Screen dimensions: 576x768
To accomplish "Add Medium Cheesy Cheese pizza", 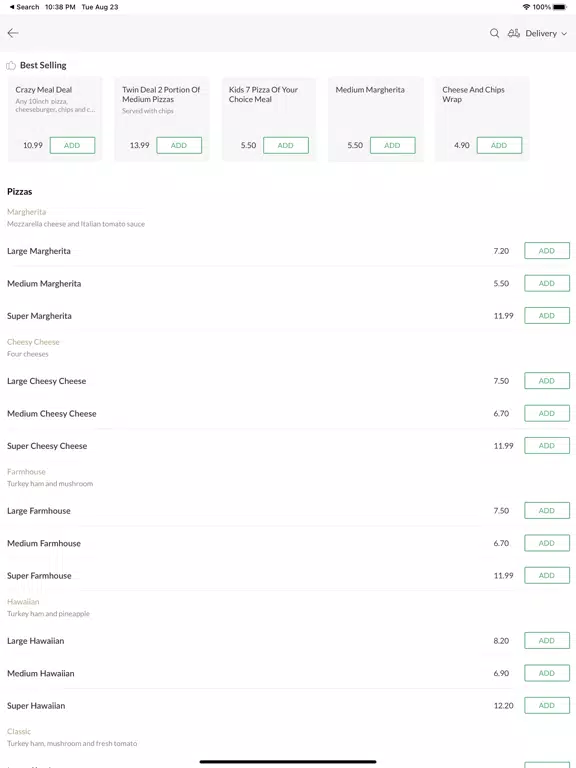I will click(547, 413).
